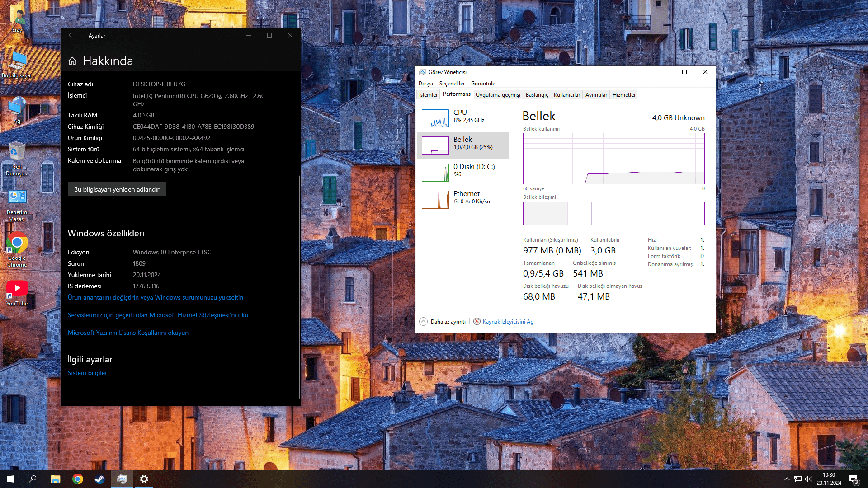Viewport: 868px width, 488px height.
Task: Show hidden system tray icons chevron
Action: [x=787, y=479]
